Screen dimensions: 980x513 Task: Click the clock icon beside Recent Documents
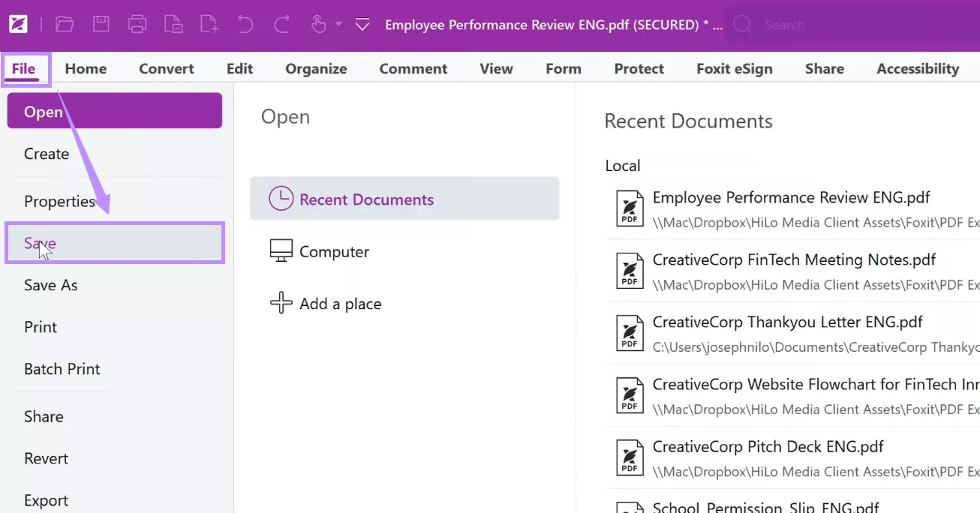[x=281, y=199]
